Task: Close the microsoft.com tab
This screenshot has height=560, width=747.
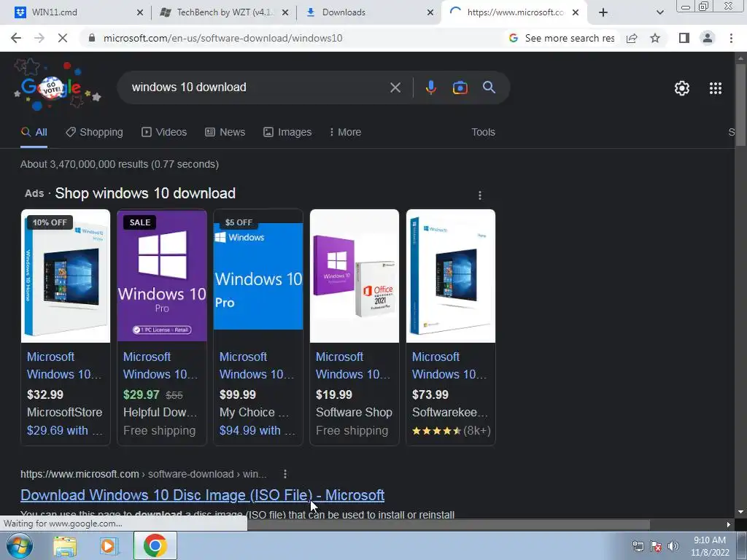Action: coord(576,13)
